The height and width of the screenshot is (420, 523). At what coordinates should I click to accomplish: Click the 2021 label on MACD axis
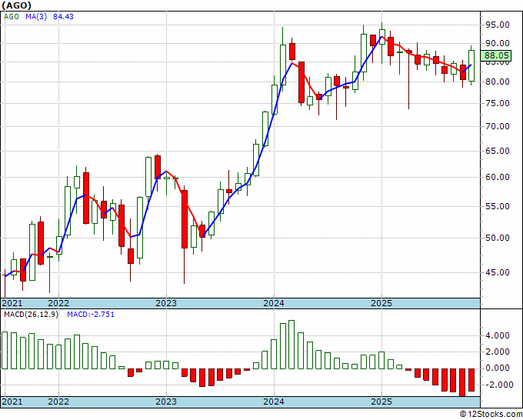click(x=12, y=402)
